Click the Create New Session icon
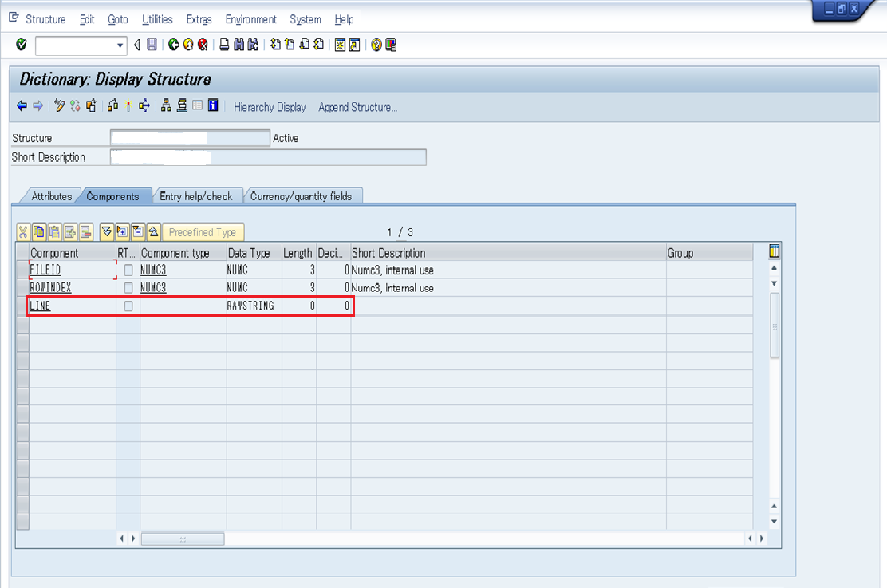This screenshot has width=887, height=588. (x=340, y=45)
